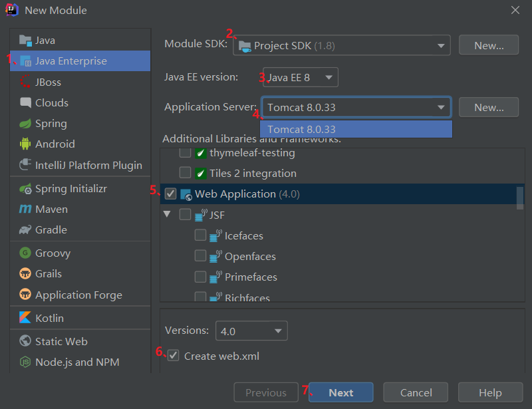Select Spring module type
This screenshot has height=409, width=532.
pyautogui.click(x=80, y=124)
